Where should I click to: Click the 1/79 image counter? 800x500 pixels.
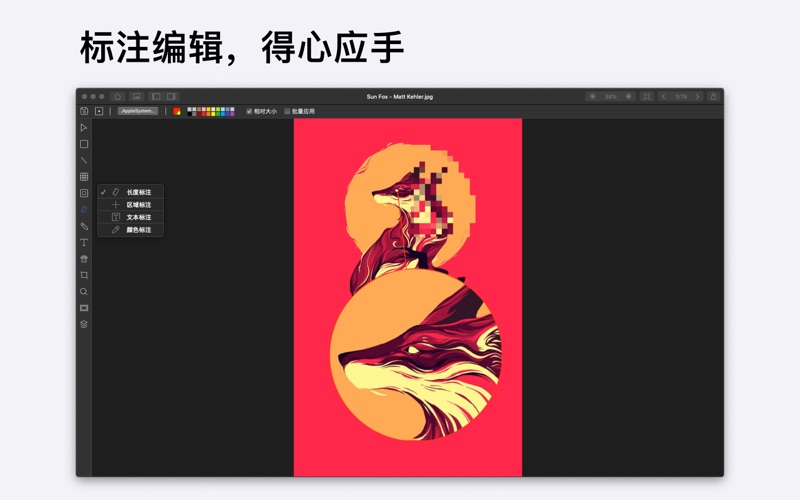(x=681, y=96)
